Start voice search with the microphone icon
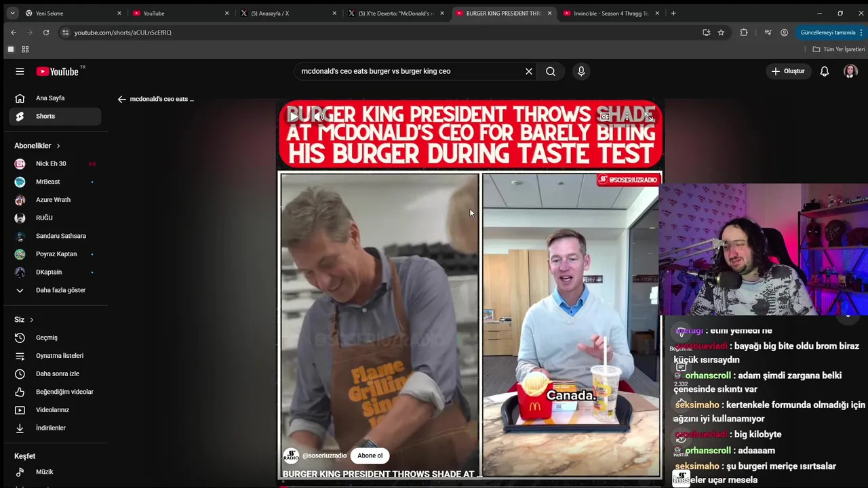This screenshot has height=488, width=868. [581, 71]
